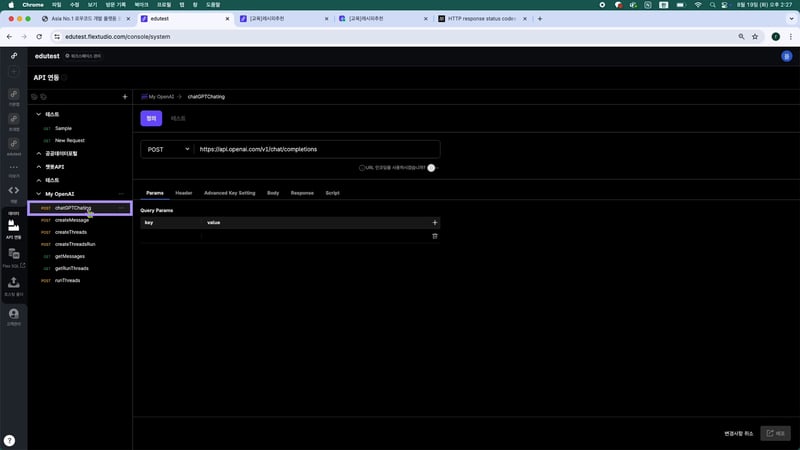Switch to the Body tab
The height and width of the screenshot is (450, 800).
[273, 192]
